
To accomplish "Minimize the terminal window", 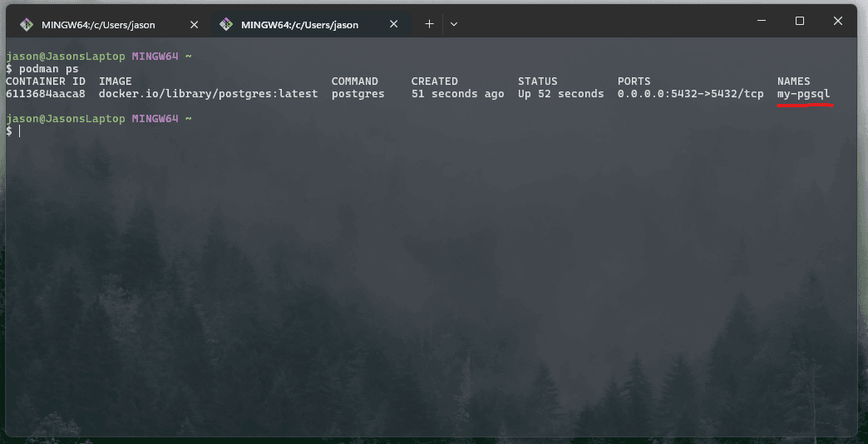I will pos(762,21).
